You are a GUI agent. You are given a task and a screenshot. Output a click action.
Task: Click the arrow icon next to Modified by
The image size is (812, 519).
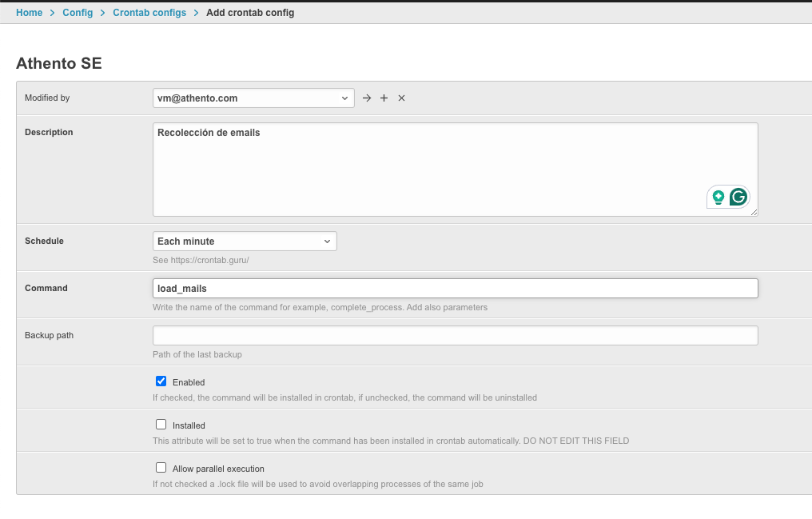[367, 98]
